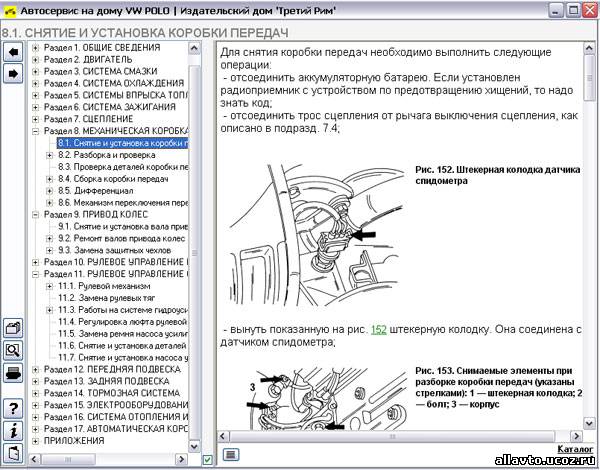Go forward with the right arrow button
Image resolution: width=600 pixels, height=470 pixels.
tap(13, 73)
